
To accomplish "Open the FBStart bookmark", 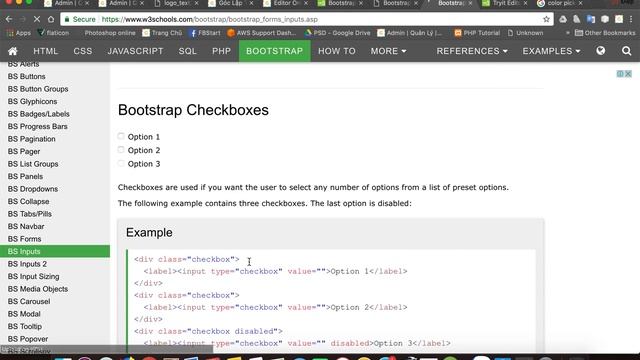I will [205, 33].
